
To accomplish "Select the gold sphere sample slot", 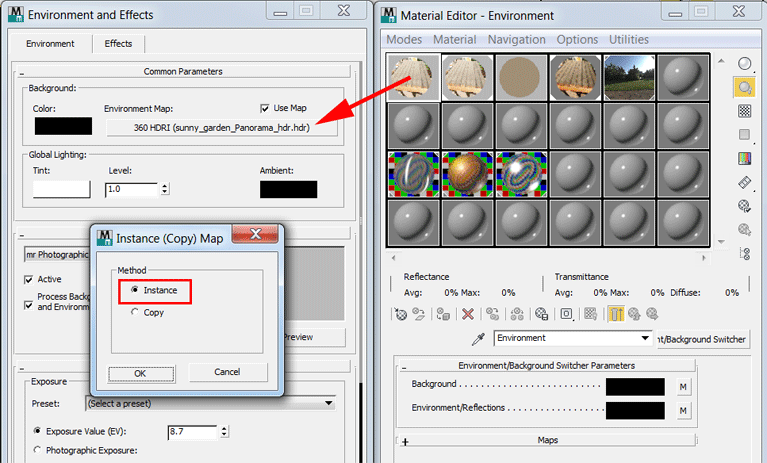I will click(x=467, y=174).
